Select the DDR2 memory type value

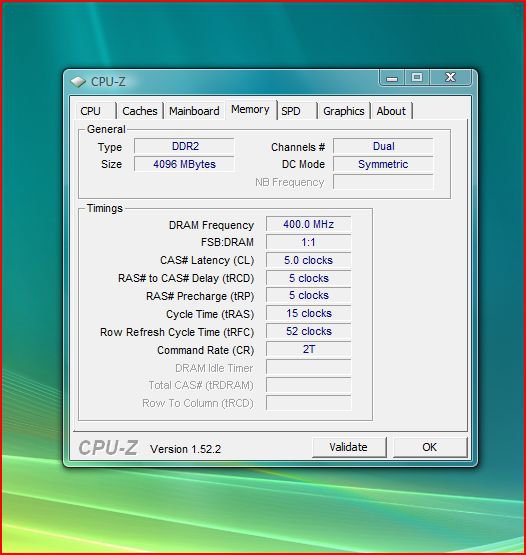pos(184,146)
